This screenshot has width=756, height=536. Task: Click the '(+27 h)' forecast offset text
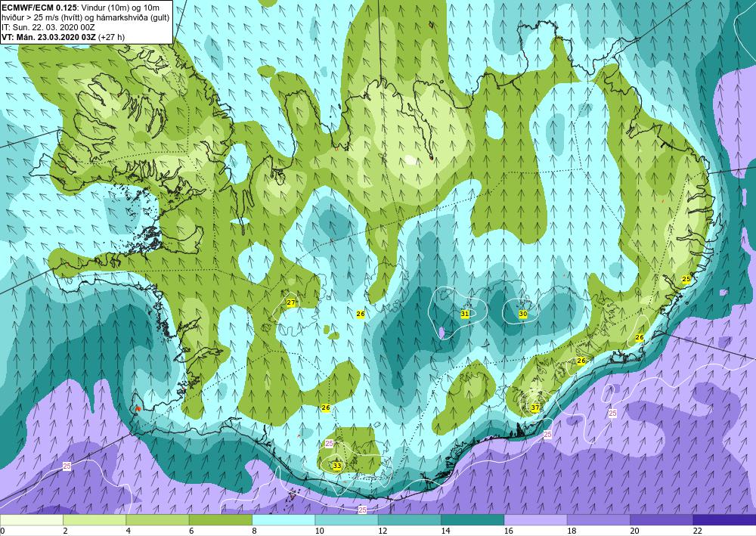coord(111,37)
